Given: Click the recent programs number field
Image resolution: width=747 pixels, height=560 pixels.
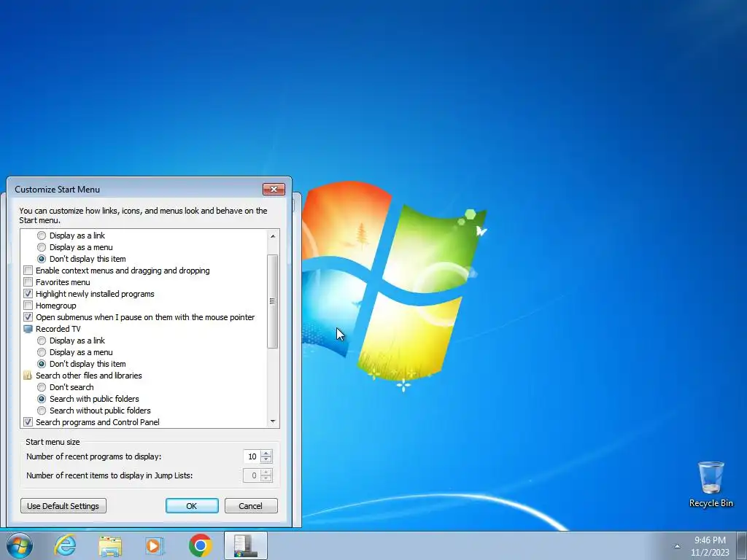Looking at the screenshot, I should pyautogui.click(x=252, y=456).
